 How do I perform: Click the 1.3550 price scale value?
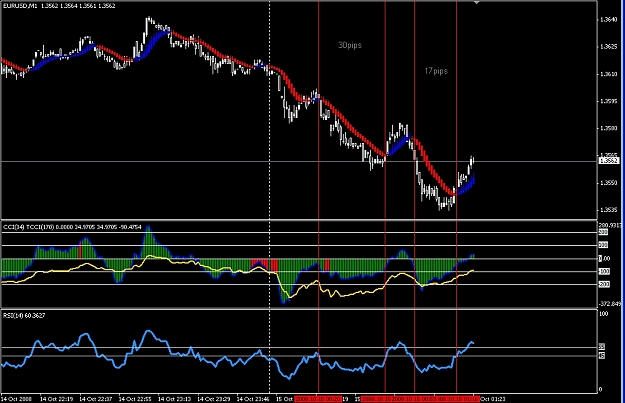(608, 183)
